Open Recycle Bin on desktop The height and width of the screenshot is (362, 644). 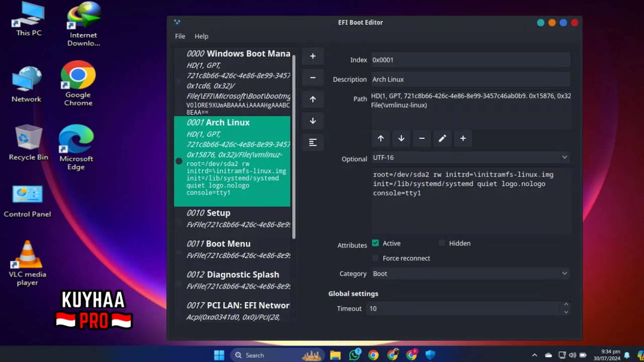tap(29, 143)
